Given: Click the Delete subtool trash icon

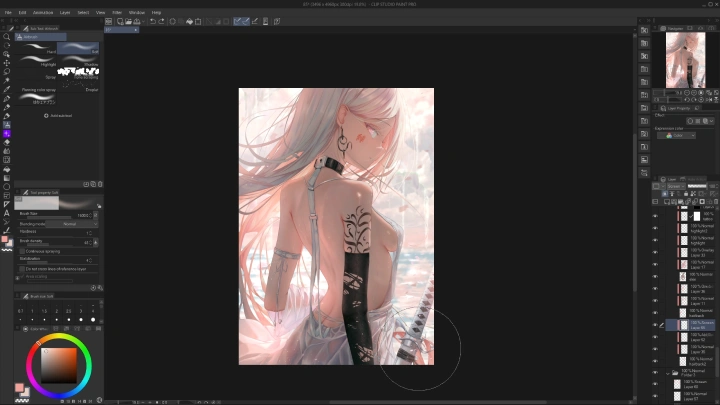Looking at the screenshot, I should click(100, 184).
